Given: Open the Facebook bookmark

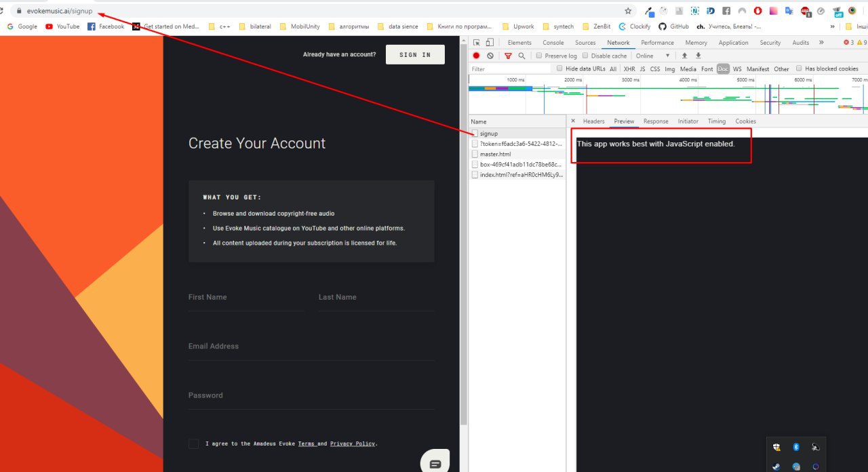Looking at the screenshot, I should 106,26.
